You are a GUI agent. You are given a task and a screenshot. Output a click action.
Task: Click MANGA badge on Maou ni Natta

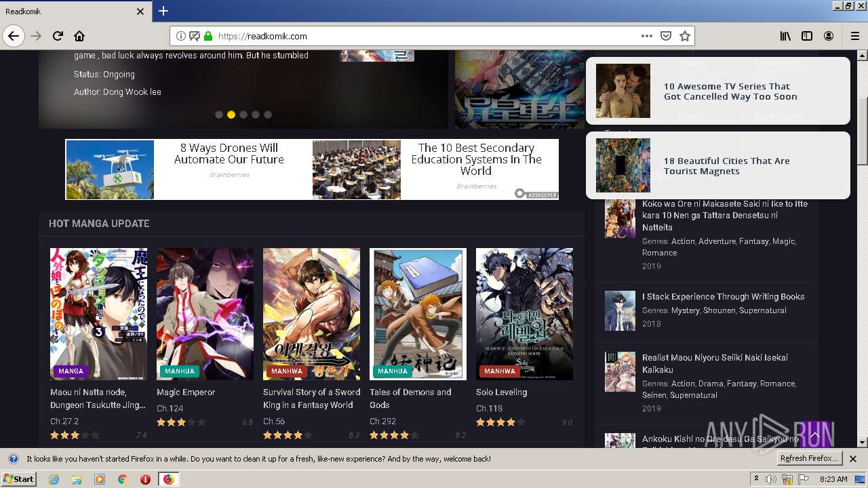point(71,371)
